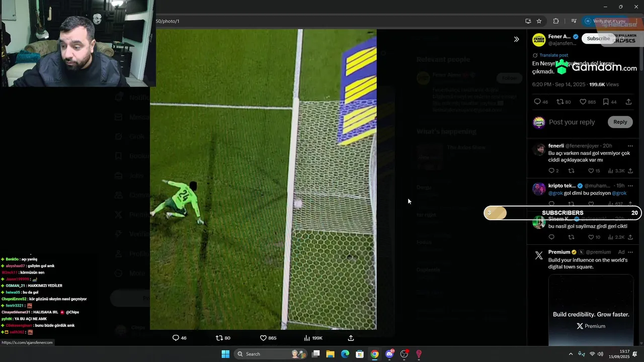This screenshot has height=362, width=644.
Task: Open the notification bell in the tray
Action: tap(635, 354)
